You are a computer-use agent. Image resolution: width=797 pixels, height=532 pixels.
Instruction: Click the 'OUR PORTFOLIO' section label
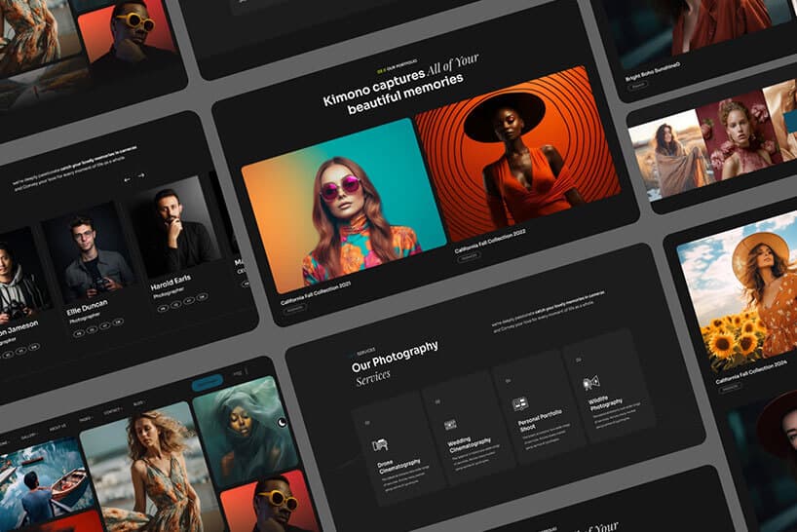(401, 65)
